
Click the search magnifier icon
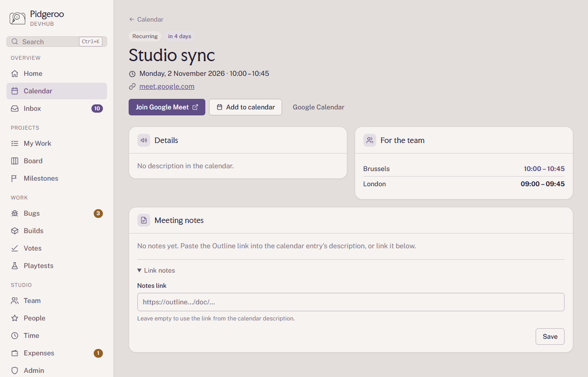click(15, 42)
